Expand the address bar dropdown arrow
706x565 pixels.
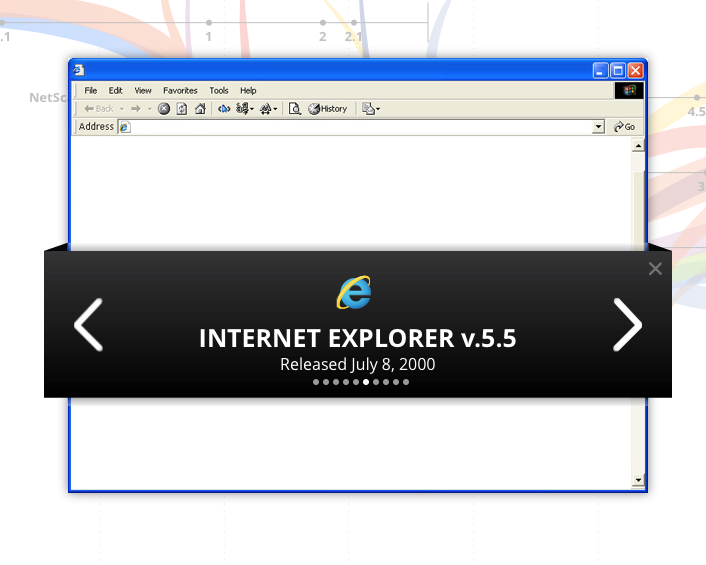click(x=599, y=127)
